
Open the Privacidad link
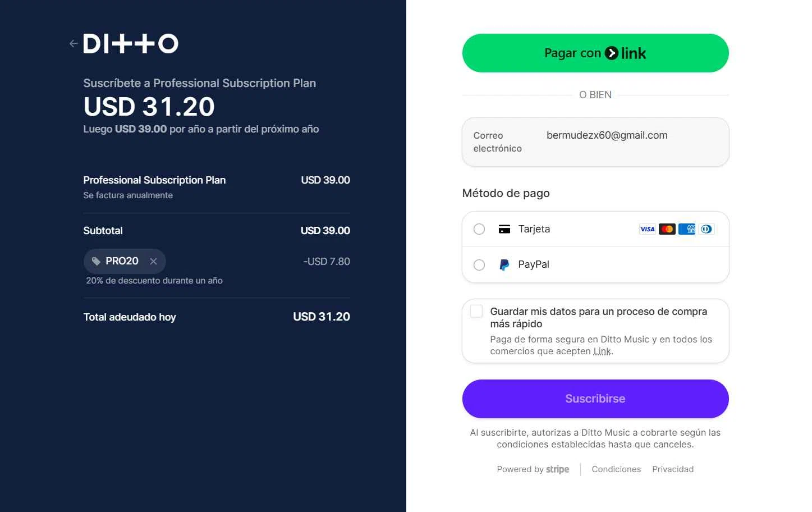coord(673,469)
